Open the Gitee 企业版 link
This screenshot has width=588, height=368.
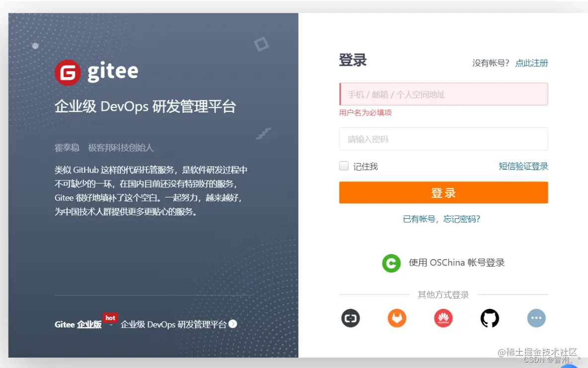click(78, 324)
